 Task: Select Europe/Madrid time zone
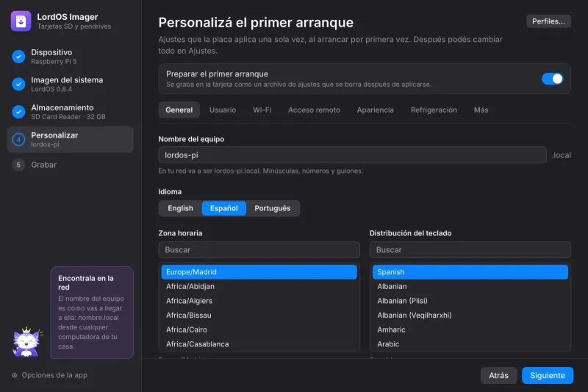[x=259, y=272]
